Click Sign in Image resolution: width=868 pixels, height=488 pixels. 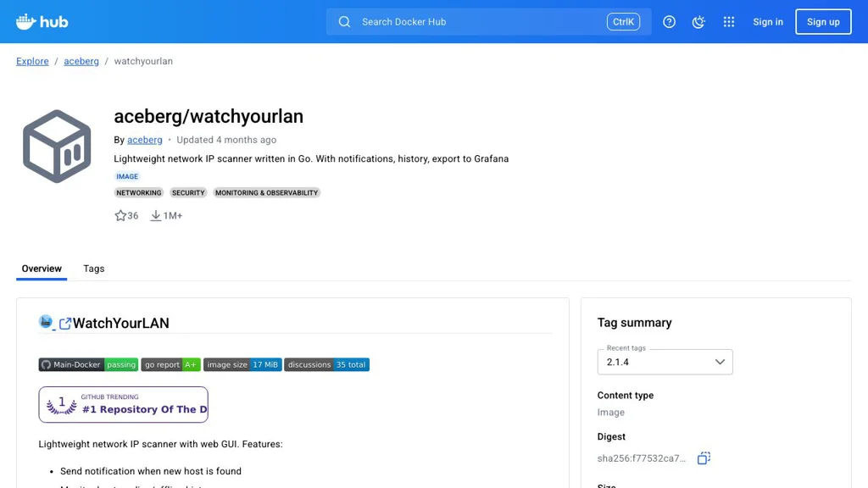[x=768, y=21]
